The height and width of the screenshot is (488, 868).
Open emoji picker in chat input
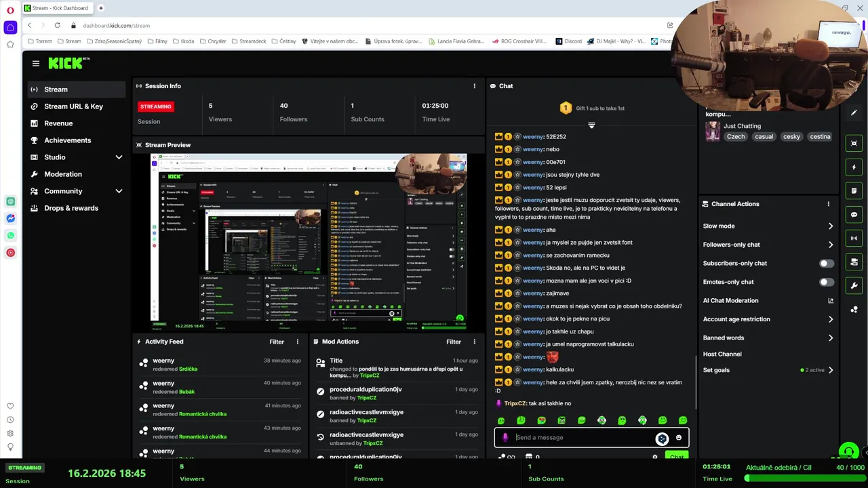click(x=679, y=438)
